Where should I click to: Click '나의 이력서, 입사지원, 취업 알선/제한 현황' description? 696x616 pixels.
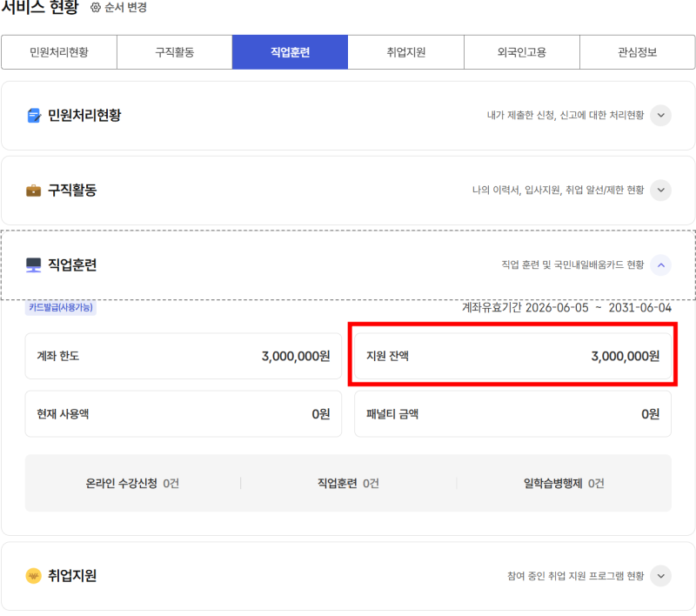(x=558, y=190)
